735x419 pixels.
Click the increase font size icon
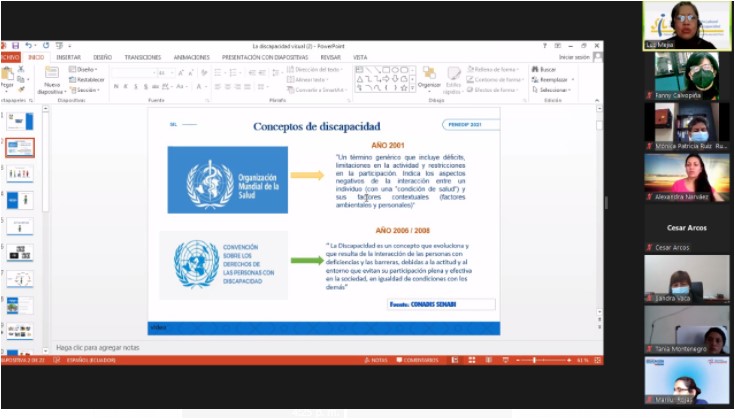181,73
